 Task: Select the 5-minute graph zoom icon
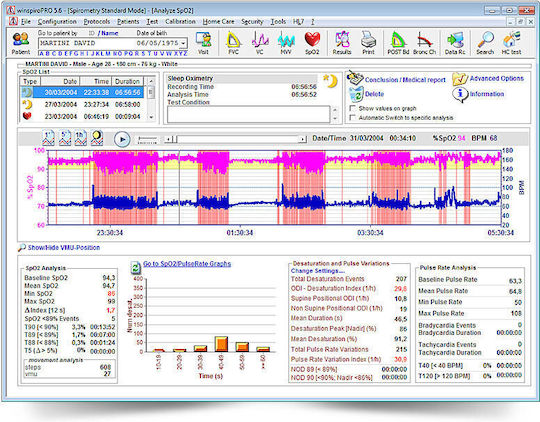click(64, 138)
